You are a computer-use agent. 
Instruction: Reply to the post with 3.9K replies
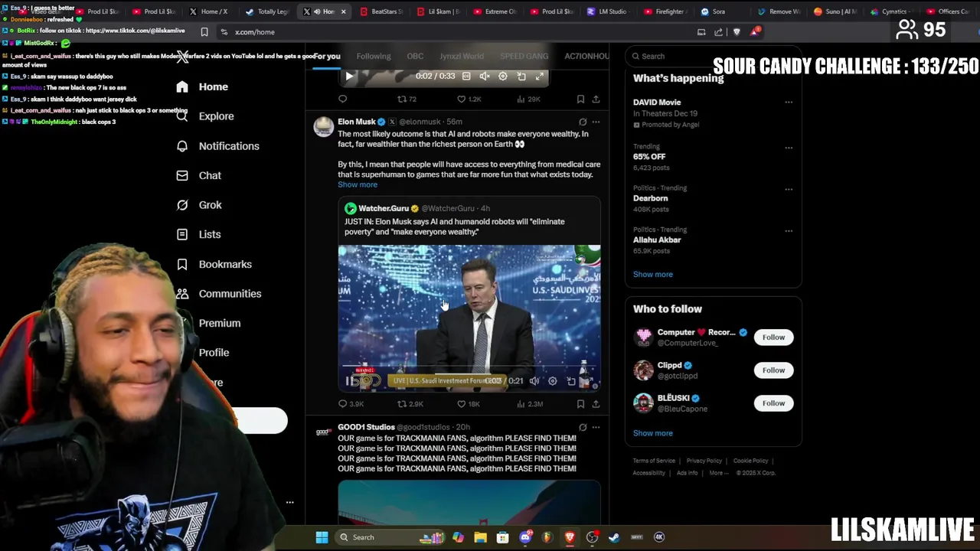[x=351, y=404]
